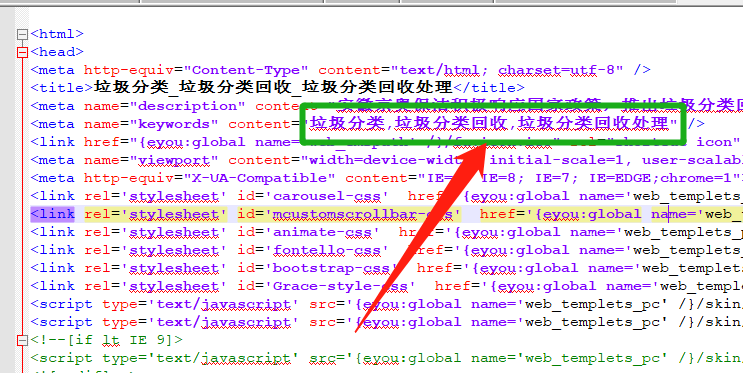Click the page title text 垃圾分类_垃圾分类回收_垃圾分类回收处理
The width and height of the screenshot is (743, 373).
coord(273,88)
